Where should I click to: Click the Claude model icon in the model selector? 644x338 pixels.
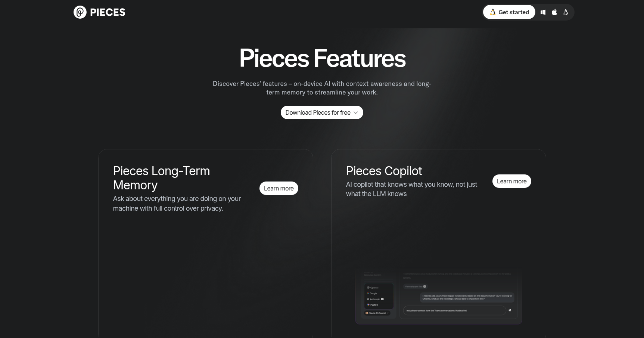click(x=367, y=313)
